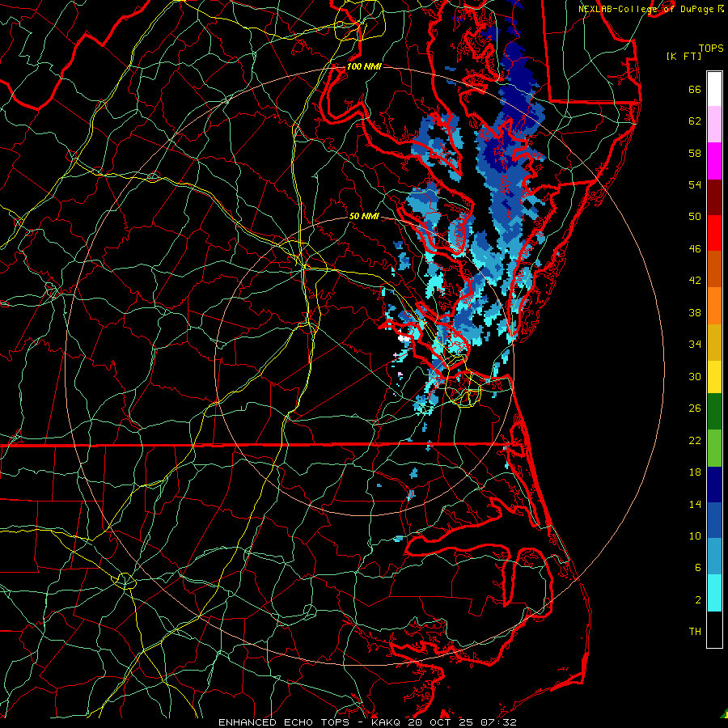
Task: Click the '46' legend value
Action: pos(695,249)
